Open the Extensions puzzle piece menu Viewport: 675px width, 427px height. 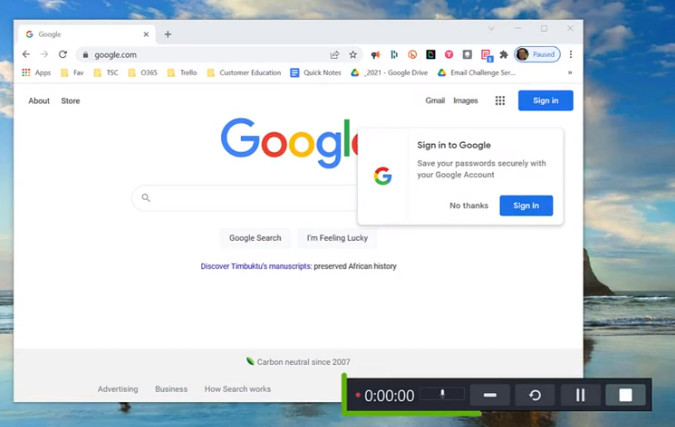pos(504,55)
